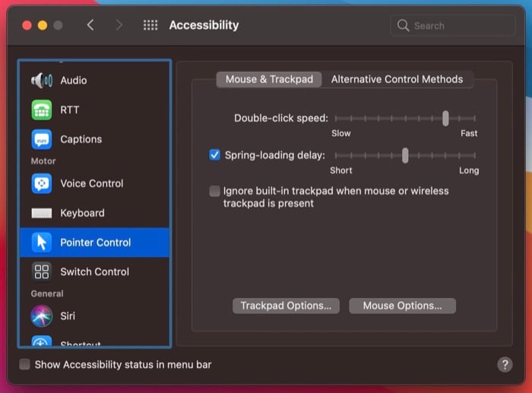This screenshot has height=393, width=532.
Task: Click in the Search field
Action: (453, 26)
